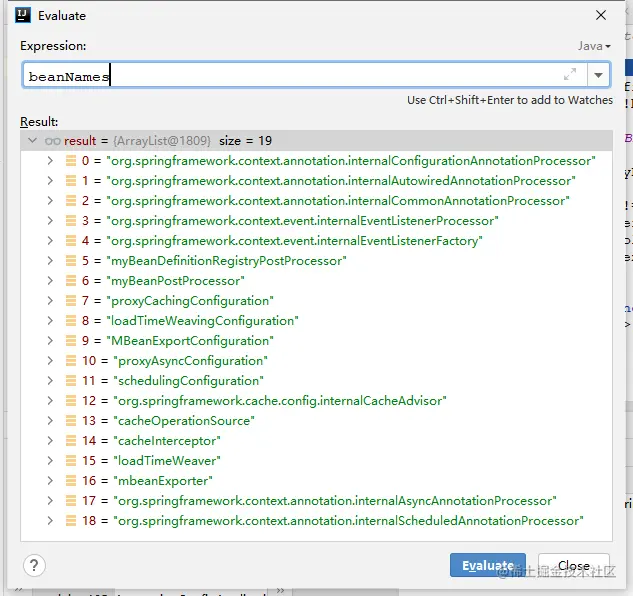The image size is (633, 596).
Task: Expand element 0 internalConfigurationAnnotationProcessor
Action: [50, 161]
